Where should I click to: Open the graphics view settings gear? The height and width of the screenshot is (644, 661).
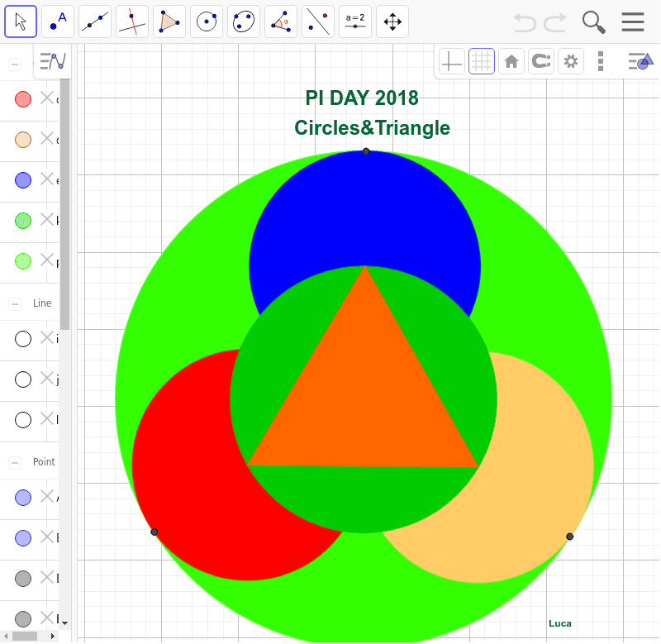(570, 60)
